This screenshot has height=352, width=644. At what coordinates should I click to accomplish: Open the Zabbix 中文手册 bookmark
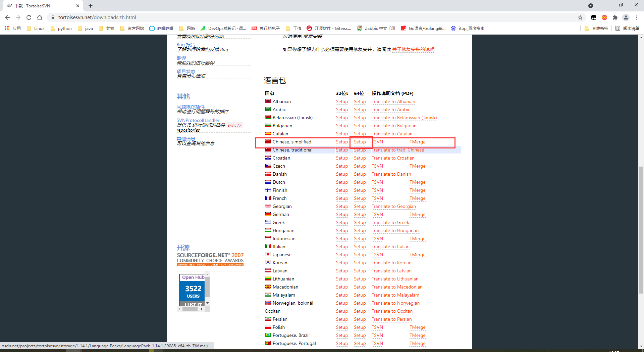point(376,28)
